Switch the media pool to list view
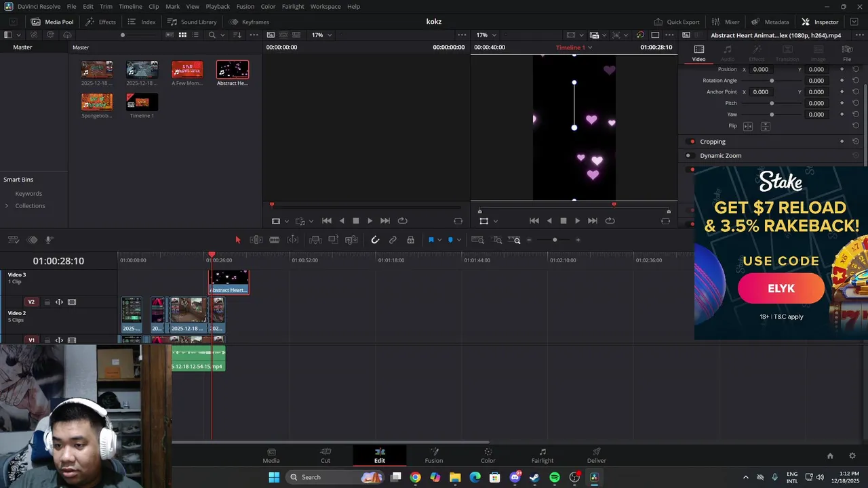Screen dimensions: 868x488 click(197, 35)
